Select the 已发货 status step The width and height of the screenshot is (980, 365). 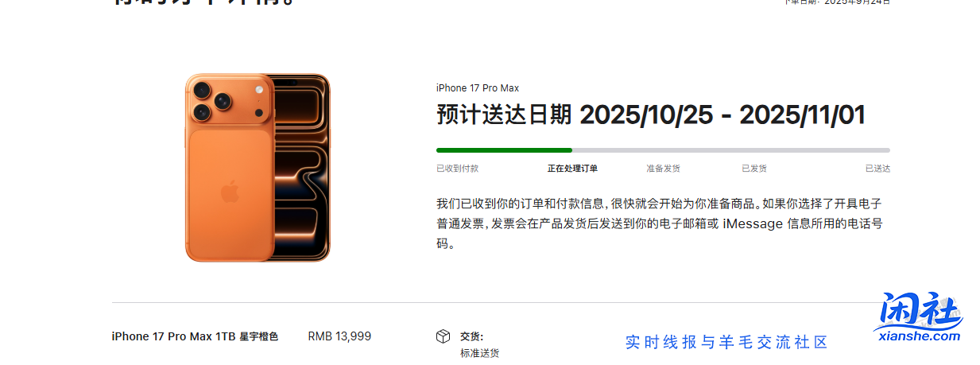[753, 169]
